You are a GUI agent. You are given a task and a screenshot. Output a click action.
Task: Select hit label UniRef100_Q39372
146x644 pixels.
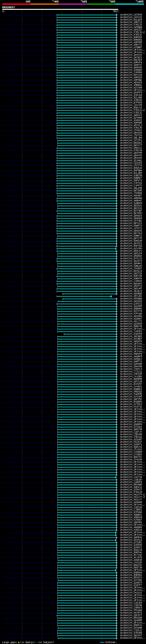tap(131, 304)
